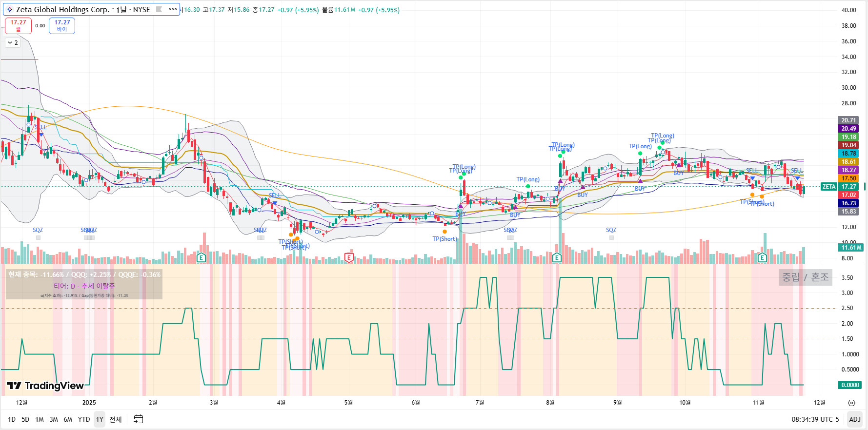Viewport: 868px width, 430px height.
Task: Select the 1M date range
Action: click(x=40, y=419)
